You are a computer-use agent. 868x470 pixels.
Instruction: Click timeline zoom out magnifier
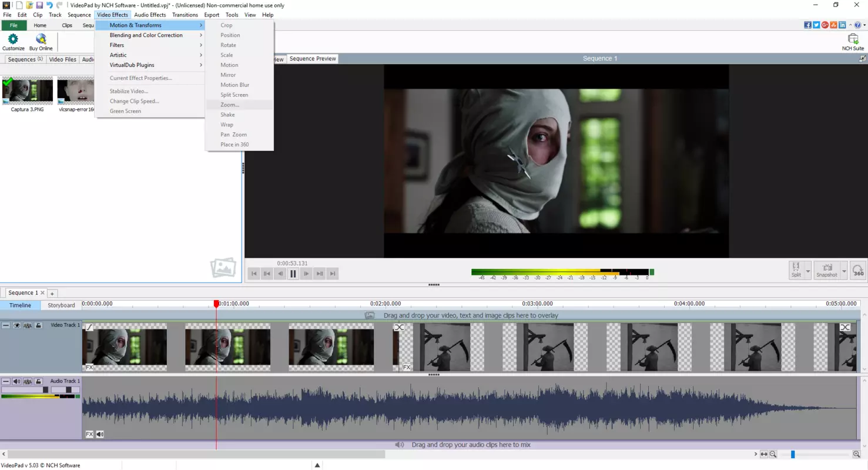[x=773, y=454]
